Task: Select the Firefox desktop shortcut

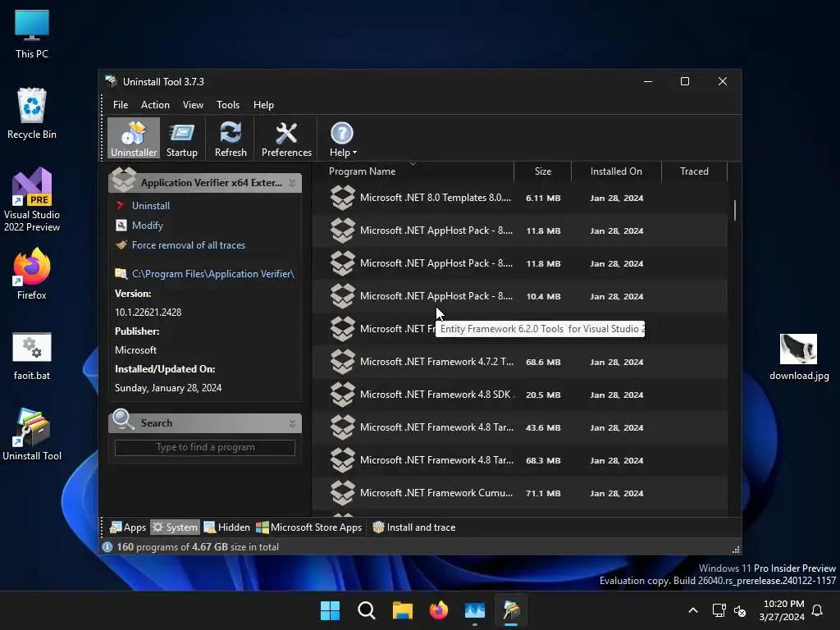Action: [32, 274]
